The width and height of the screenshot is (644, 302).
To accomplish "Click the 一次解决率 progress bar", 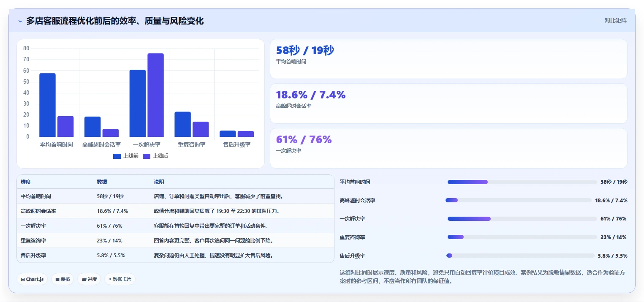I will coord(522,219).
